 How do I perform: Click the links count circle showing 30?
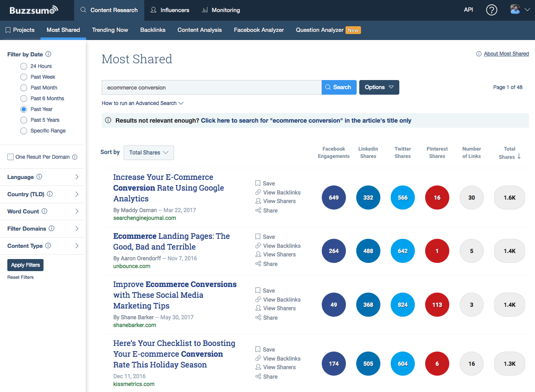(472, 198)
